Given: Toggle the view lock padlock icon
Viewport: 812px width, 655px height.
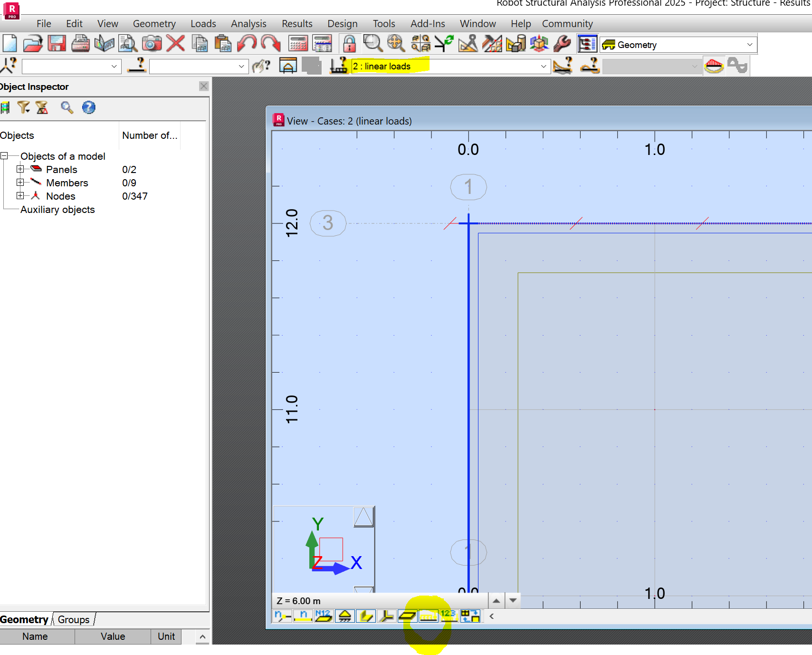Looking at the screenshot, I should [x=349, y=43].
